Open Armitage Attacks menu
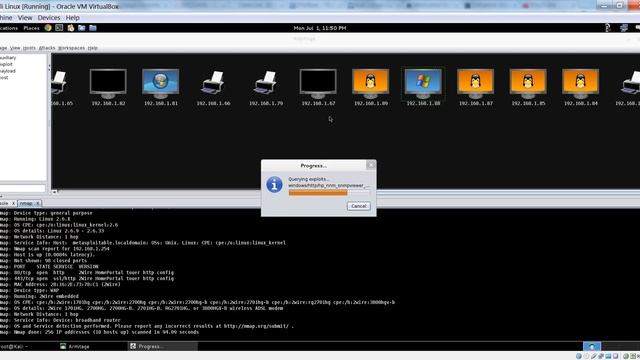Viewport: 640px width, 360px height. coord(47,48)
